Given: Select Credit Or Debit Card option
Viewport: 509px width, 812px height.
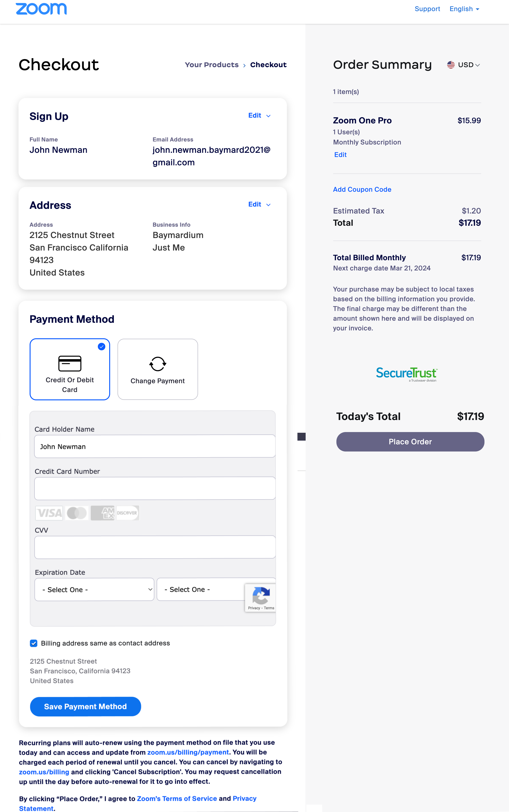Looking at the screenshot, I should coord(70,369).
